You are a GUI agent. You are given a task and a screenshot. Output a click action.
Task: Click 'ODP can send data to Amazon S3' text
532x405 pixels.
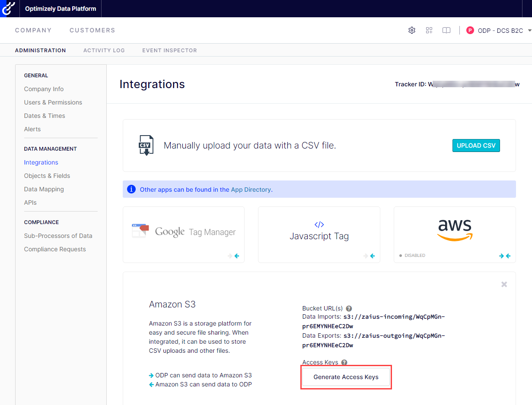(204, 375)
